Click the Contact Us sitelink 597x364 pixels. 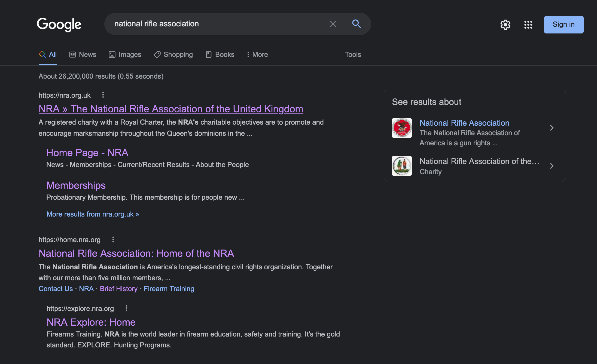56,289
